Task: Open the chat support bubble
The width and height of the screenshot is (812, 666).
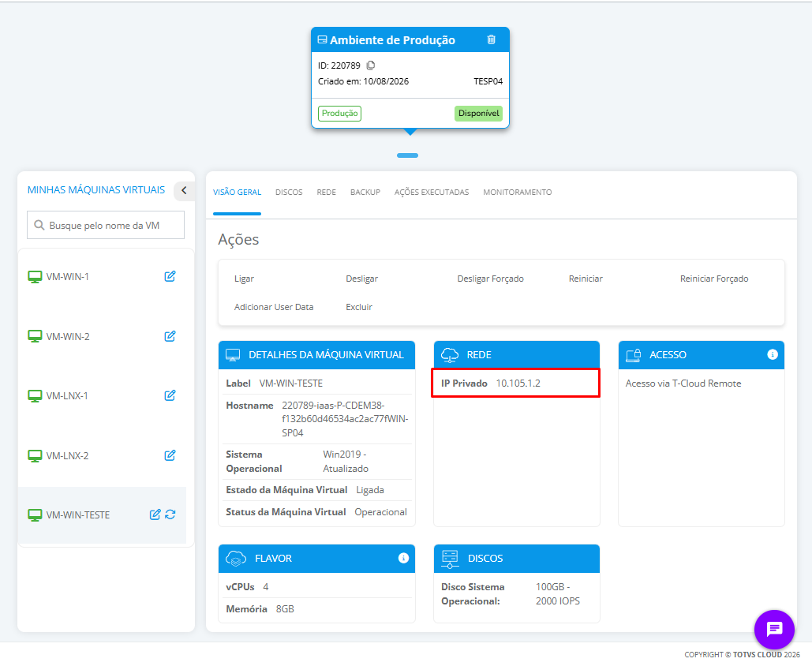Action: coord(774,629)
